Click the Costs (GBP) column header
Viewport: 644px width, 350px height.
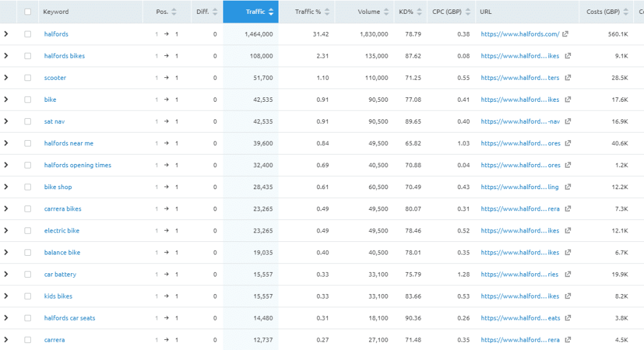pyautogui.click(x=602, y=12)
